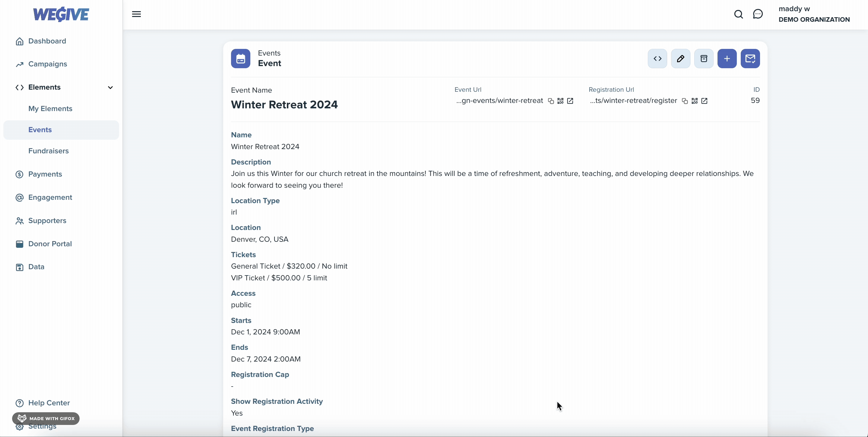Image resolution: width=868 pixels, height=437 pixels.
Task: Show QR code for Event Url
Action: [x=560, y=101]
